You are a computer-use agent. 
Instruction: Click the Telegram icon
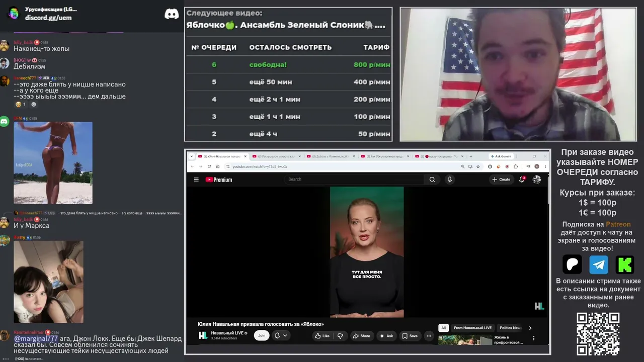coord(599,264)
